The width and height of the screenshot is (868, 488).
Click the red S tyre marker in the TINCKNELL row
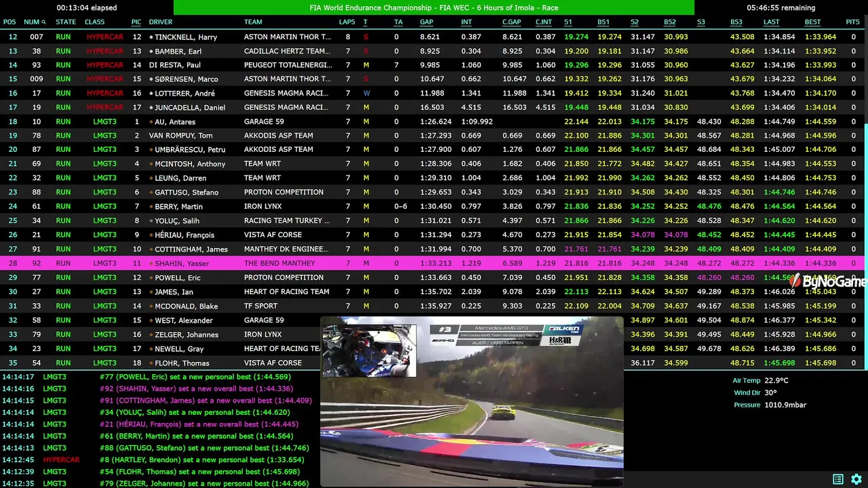point(366,37)
